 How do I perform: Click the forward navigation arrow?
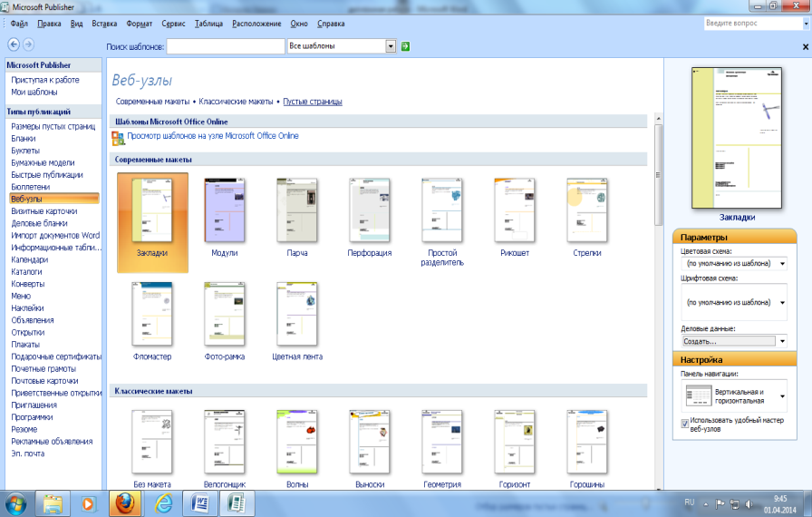pyautogui.click(x=29, y=44)
